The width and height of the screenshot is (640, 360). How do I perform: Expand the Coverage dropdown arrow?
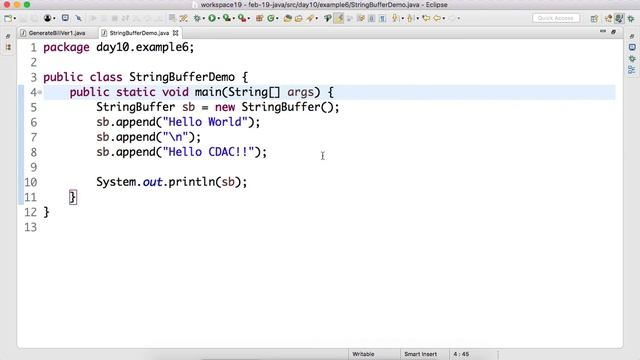(233, 19)
